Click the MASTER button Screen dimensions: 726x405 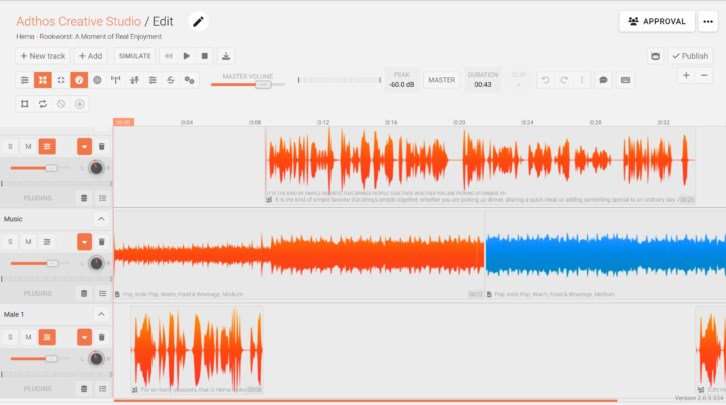point(441,80)
